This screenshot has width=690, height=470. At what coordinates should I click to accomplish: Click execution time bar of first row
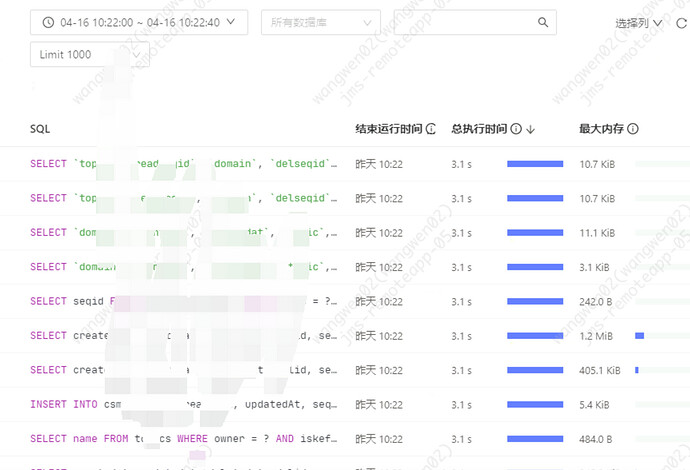(535, 164)
